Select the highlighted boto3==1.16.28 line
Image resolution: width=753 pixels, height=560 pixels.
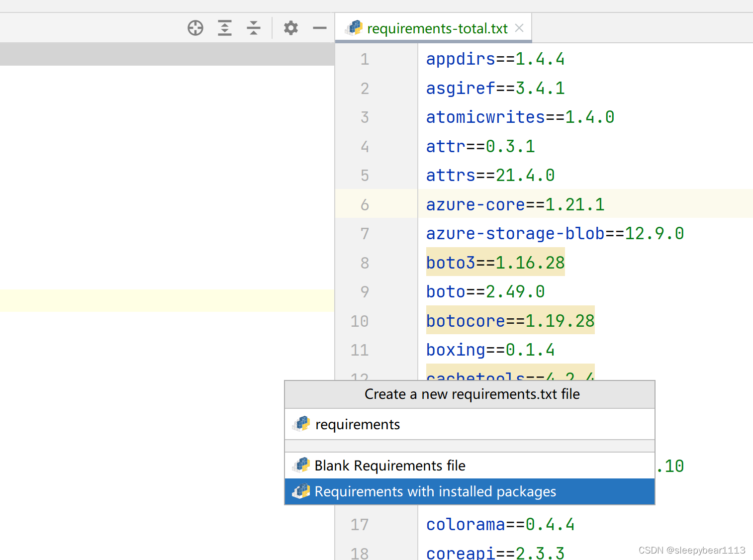495,263
